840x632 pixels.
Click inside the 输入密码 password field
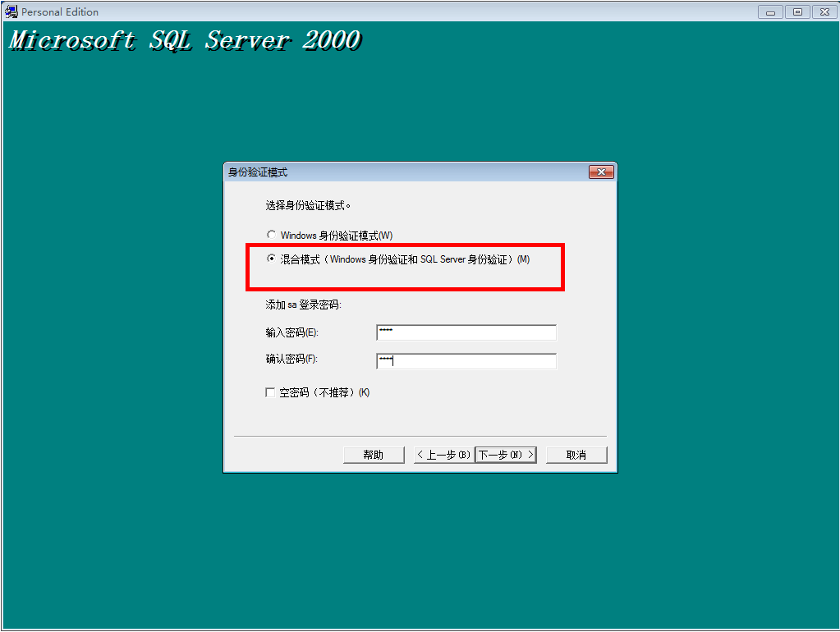click(466, 332)
